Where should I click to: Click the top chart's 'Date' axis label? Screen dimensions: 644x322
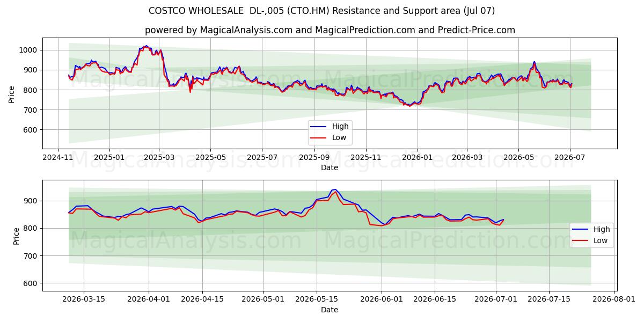[330, 167]
